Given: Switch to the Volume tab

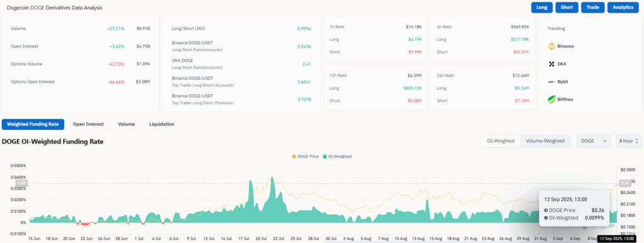Looking at the screenshot, I should pyautogui.click(x=126, y=124).
